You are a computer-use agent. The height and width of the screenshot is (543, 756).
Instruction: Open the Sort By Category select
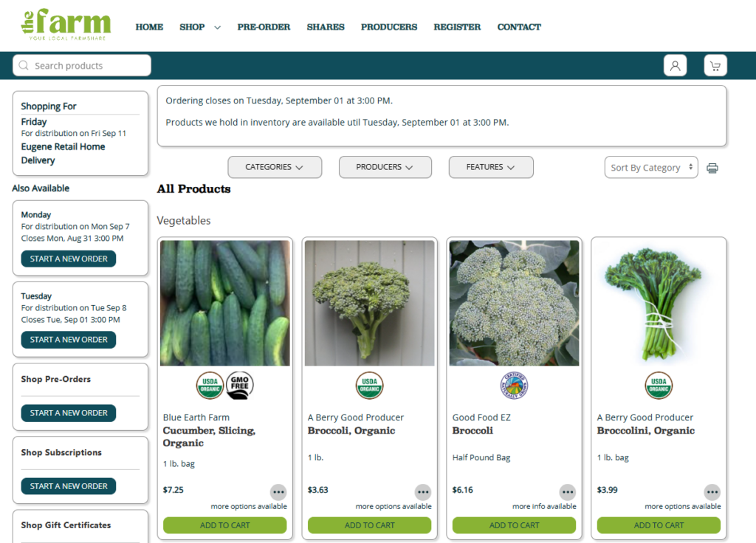pyautogui.click(x=651, y=168)
